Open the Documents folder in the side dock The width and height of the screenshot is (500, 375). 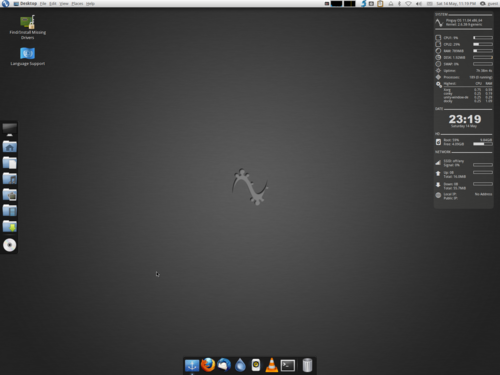click(x=10, y=162)
